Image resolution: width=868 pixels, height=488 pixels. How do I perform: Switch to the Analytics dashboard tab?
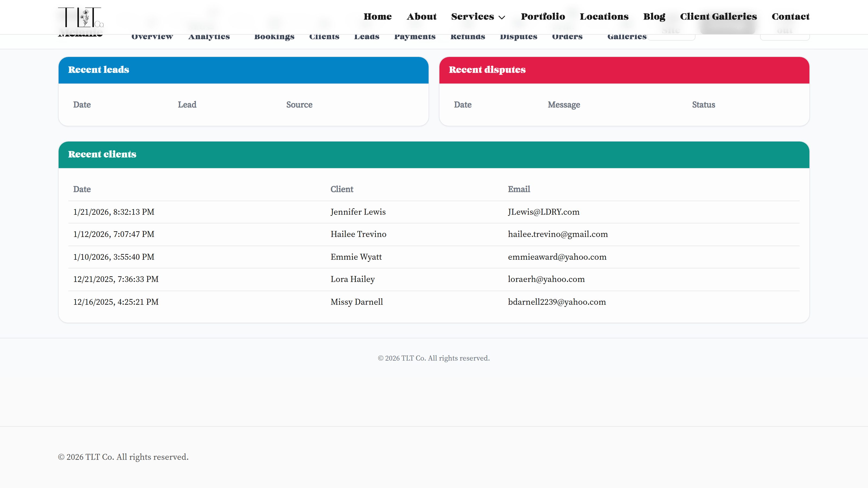coord(209,37)
